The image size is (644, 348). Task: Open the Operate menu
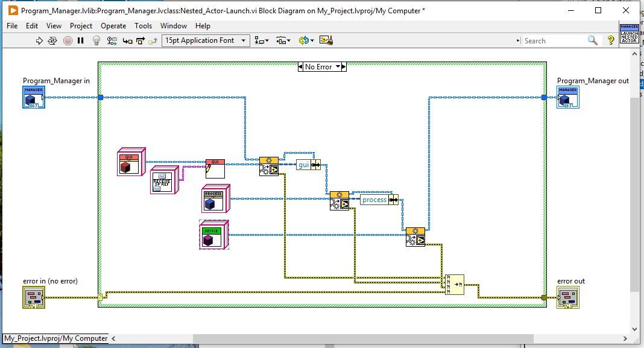tap(113, 26)
